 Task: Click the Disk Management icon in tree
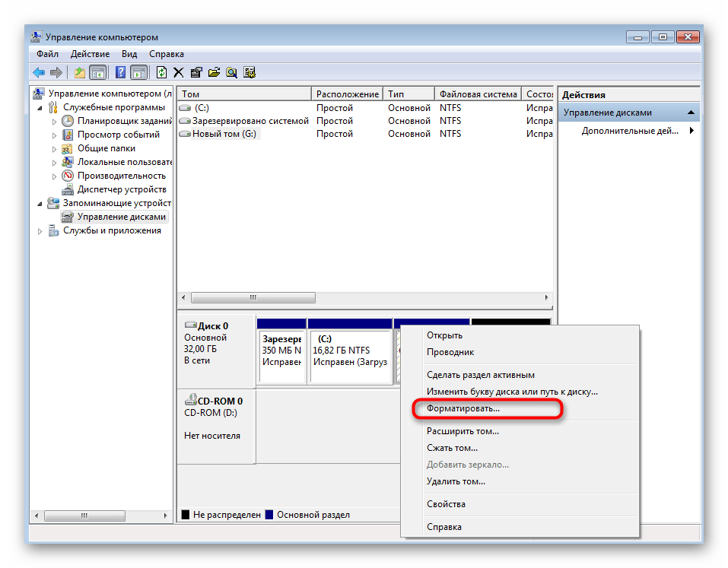click(x=68, y=217)
